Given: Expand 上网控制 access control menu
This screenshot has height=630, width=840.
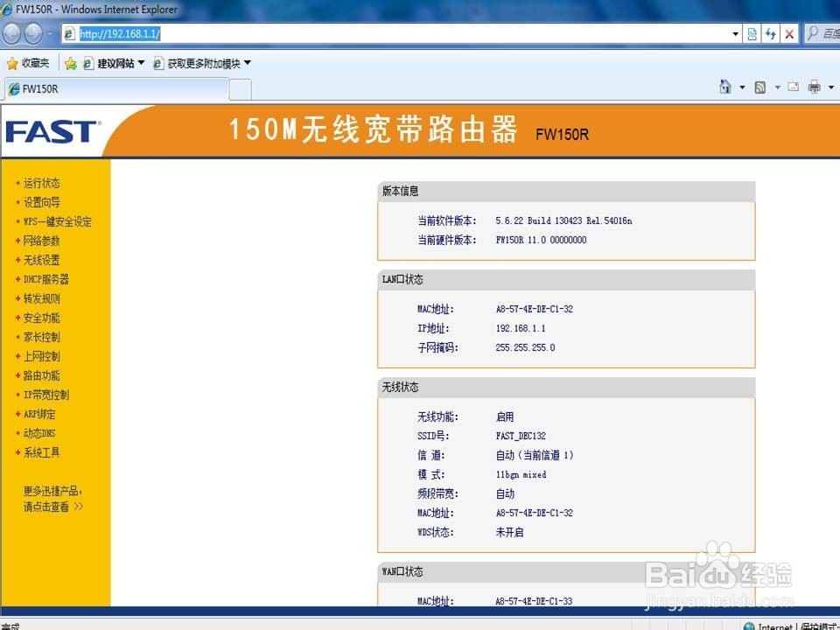Looking at the screenshot, I should tap(41, 357).
